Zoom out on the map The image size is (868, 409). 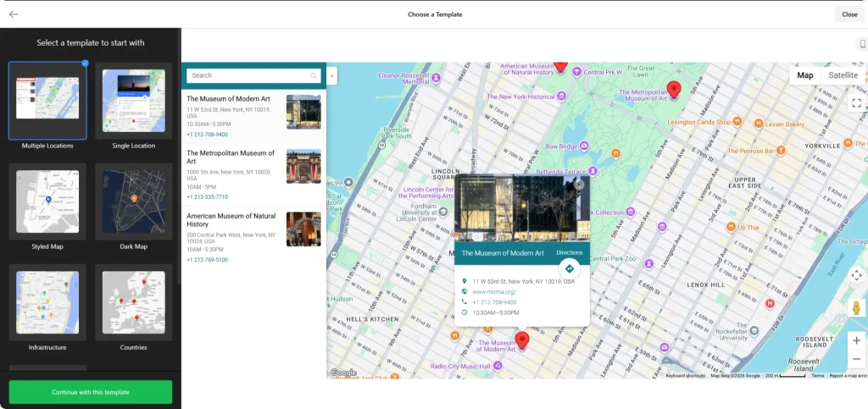[856, 359]
